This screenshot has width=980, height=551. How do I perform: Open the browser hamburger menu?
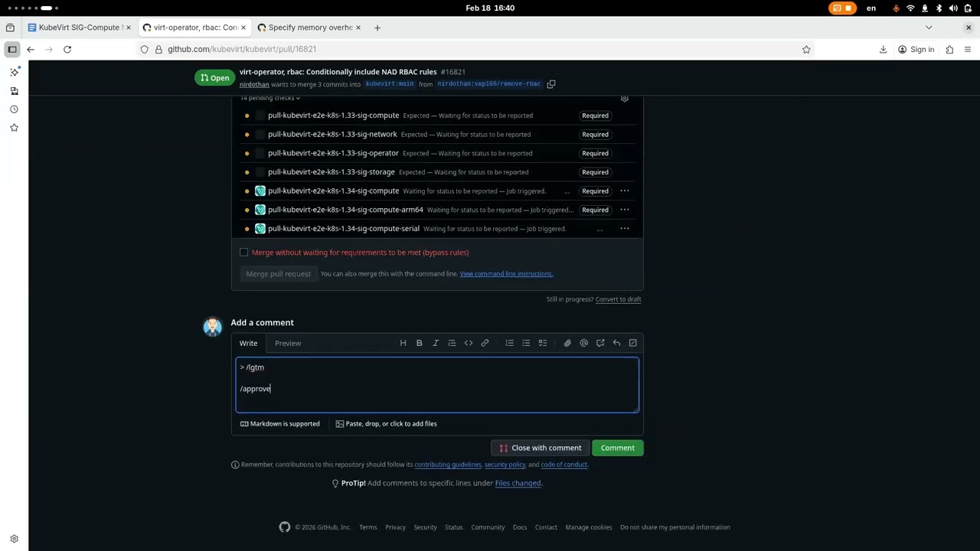pos(968,49)
